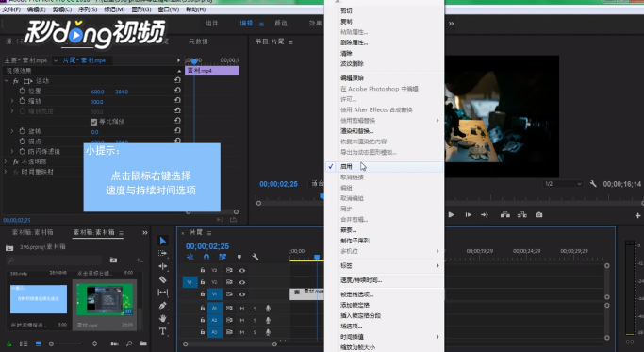Image resolution: width=644 pixels, height=352 pixels.
Task: Solo audio track A2
Action: click(x=255, y=320)
